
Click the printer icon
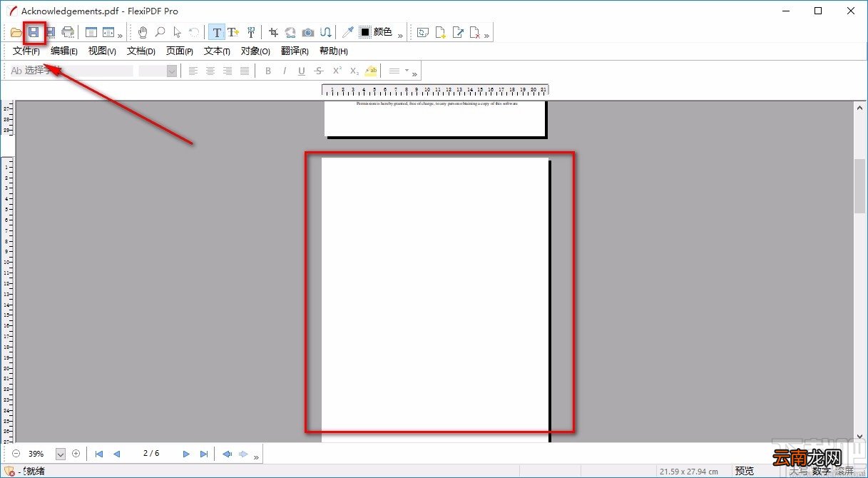[x=68, y=32]
